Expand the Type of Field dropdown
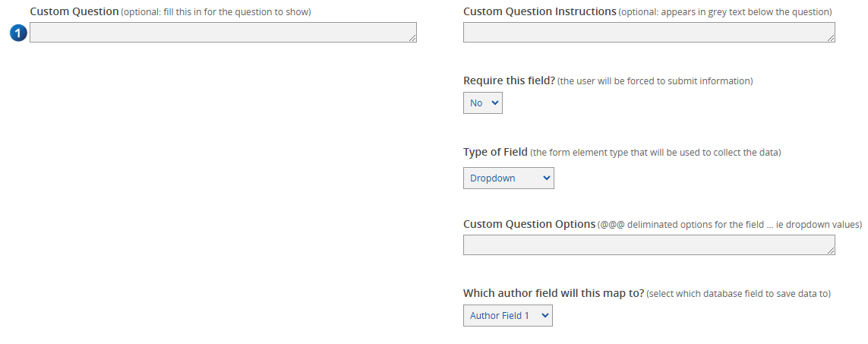The width and height of the screenshot is (868, 344). 508,178
